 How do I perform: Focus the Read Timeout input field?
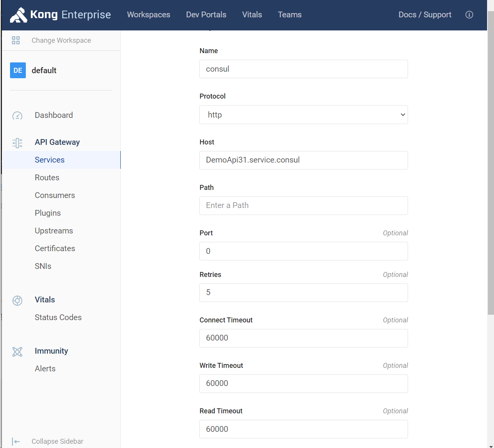click(x=303, y=429)
